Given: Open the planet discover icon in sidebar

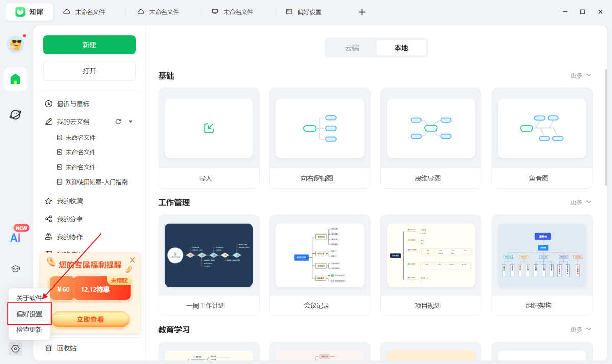Looking at the screenshot, I should pos(15,115).
